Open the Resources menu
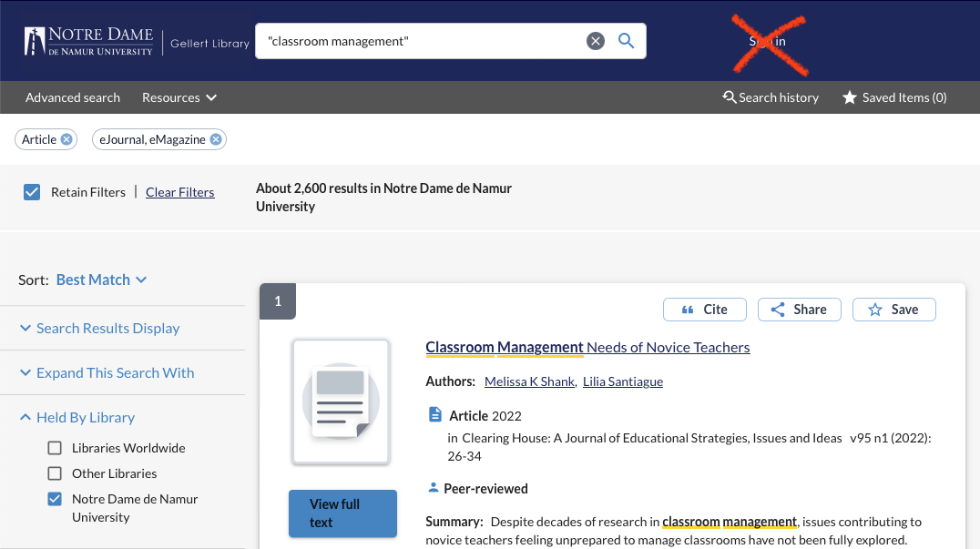 coord(179,97)
